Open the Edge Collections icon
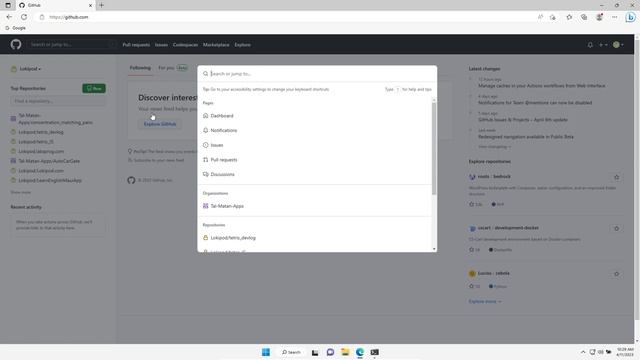The width and height of the screenshot is (640, 360). point(584,17)
